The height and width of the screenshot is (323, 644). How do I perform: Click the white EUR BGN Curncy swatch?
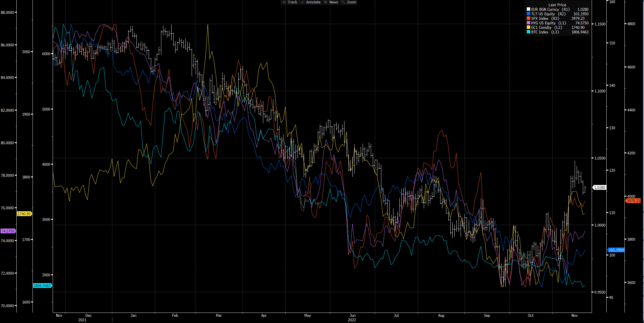(528, 9)
